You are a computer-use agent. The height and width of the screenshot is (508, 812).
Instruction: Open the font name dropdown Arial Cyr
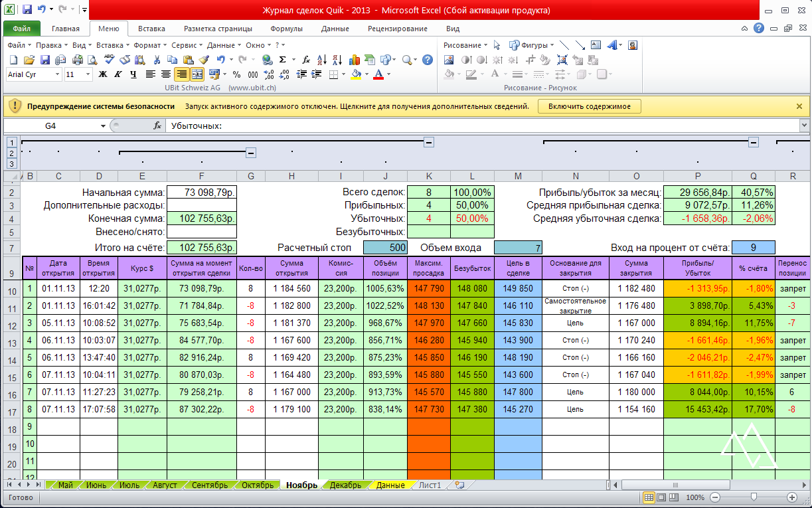(x=58, y=74)
